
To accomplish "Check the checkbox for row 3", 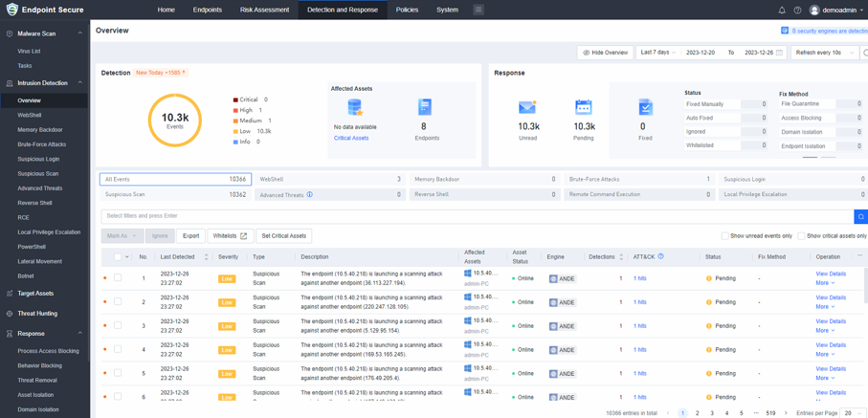I will click(118, 325).
